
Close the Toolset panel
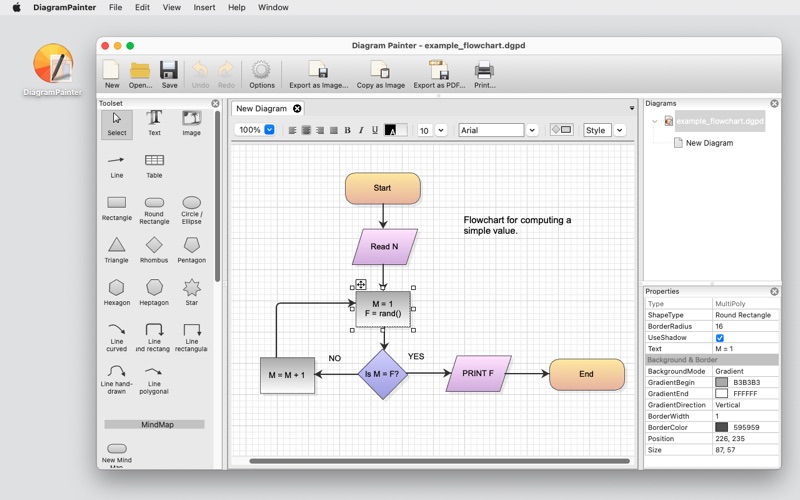[215, 104]
